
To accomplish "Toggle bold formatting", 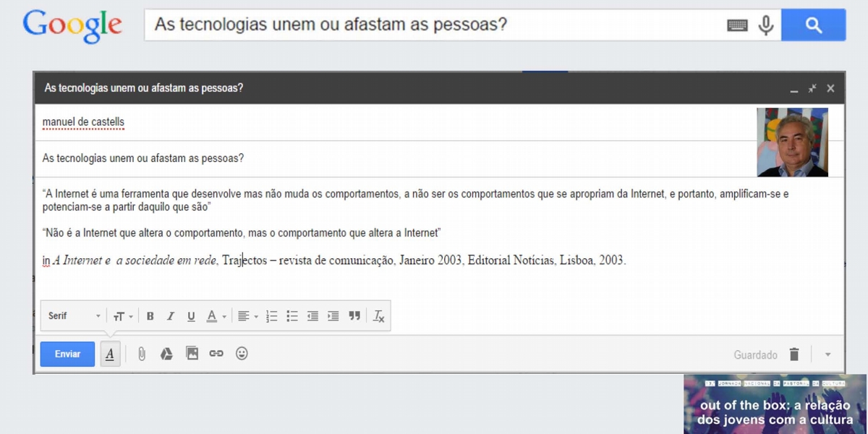I will pos(150,316).
